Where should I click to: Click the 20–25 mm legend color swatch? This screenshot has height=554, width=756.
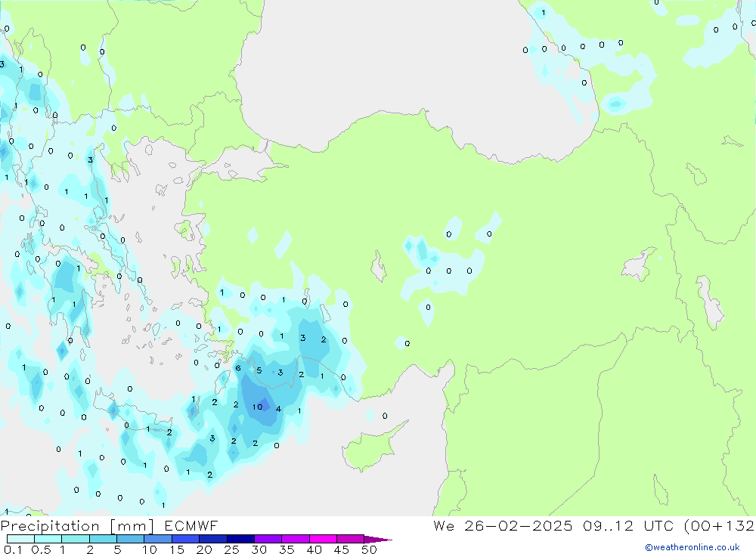(x=213, y=539)
